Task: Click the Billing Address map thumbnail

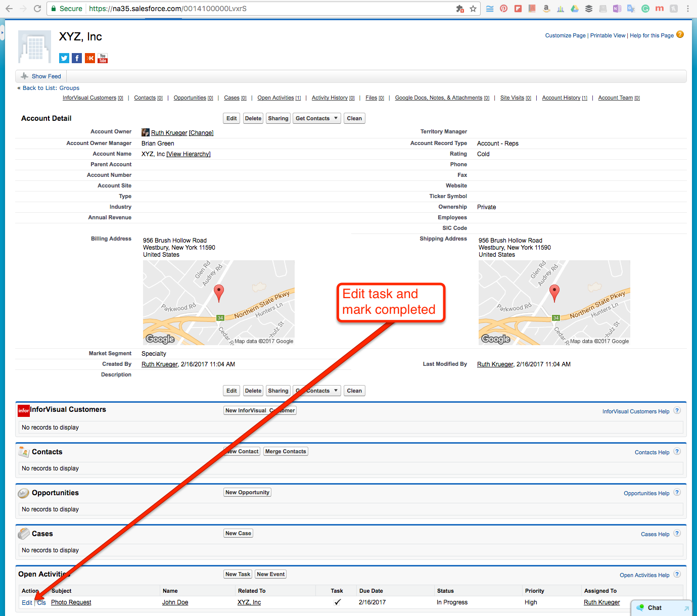Action: (218, 303)
